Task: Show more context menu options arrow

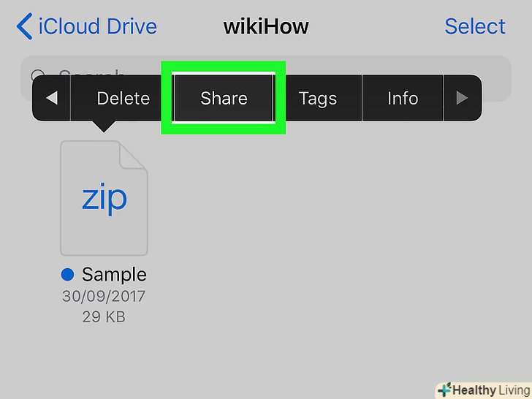Action: tap(462, 98)
